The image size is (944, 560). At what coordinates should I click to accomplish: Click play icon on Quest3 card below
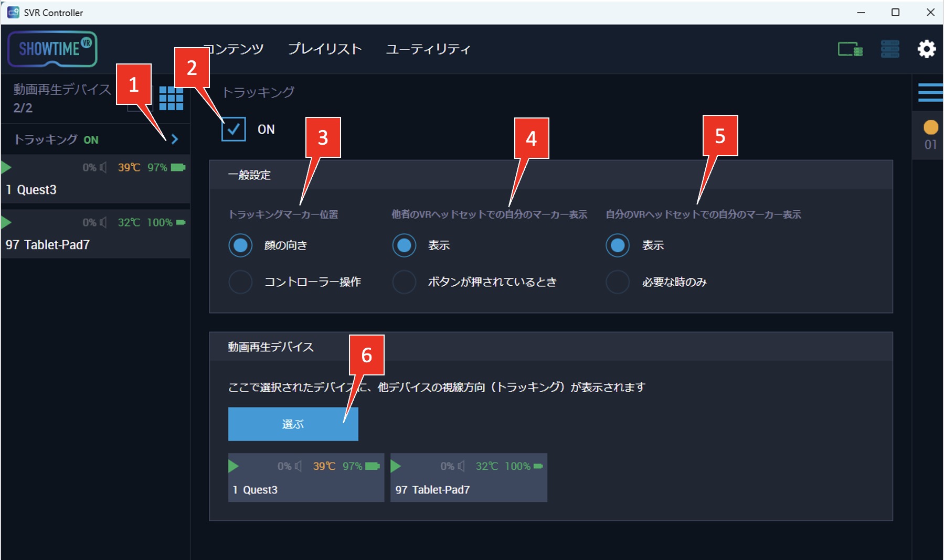[x=234, y=466]
